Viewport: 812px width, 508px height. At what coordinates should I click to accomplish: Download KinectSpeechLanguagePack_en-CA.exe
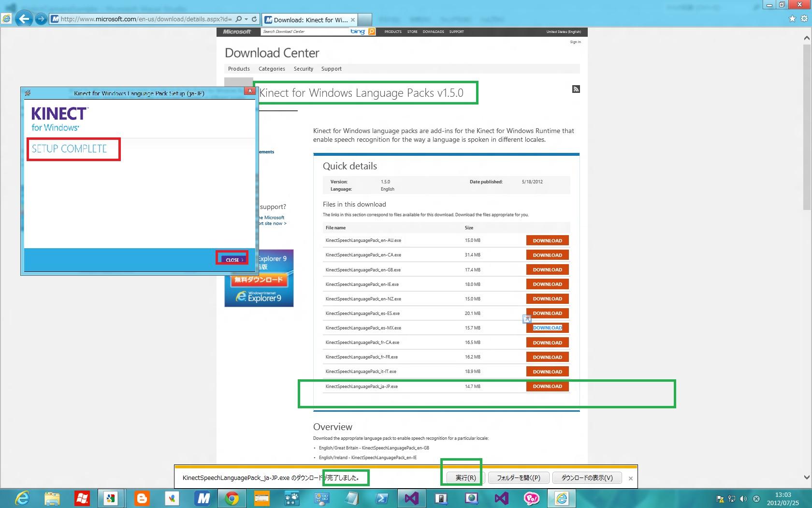pyautogui.click(x=548, y=255)
